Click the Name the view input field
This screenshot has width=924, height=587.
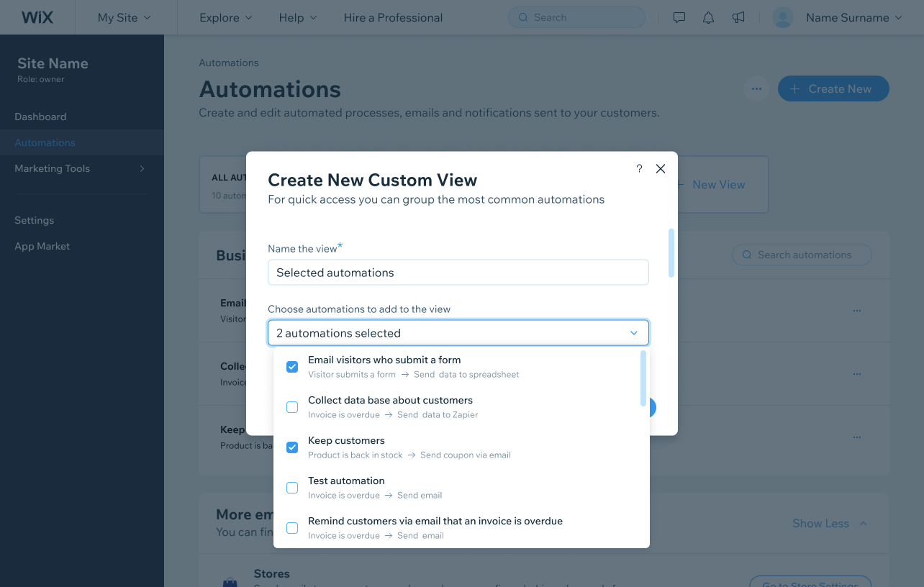coord(458,273)
